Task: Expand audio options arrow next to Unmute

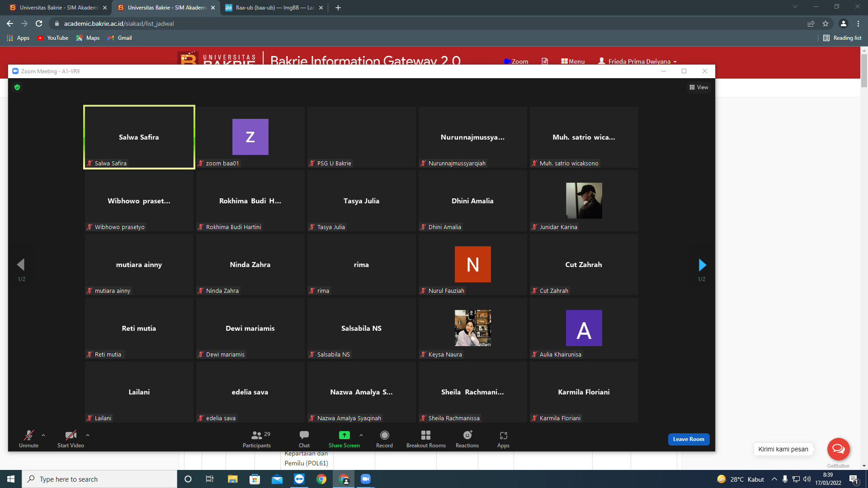Action: tap(43, 435)
